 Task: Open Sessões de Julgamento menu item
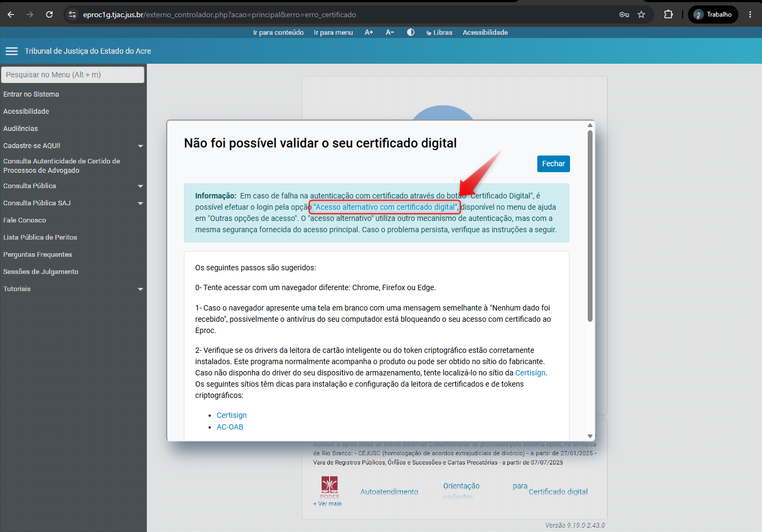[x=41, y=271]
